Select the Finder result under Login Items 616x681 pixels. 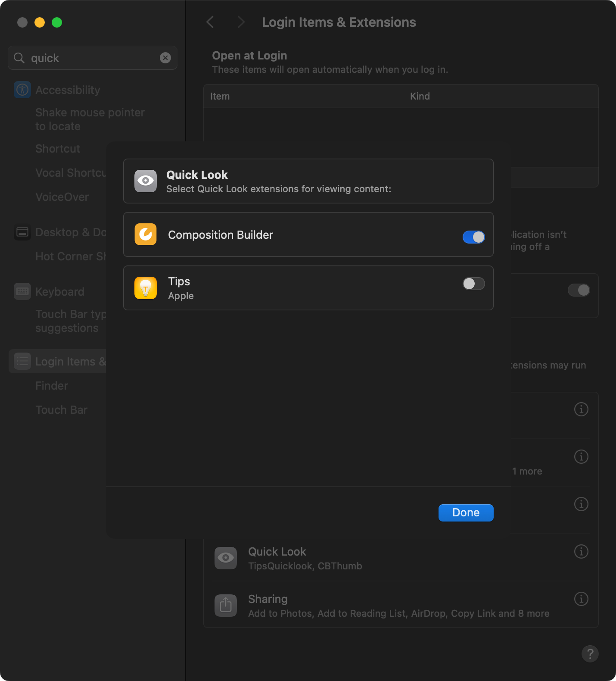tap(52, 386)
